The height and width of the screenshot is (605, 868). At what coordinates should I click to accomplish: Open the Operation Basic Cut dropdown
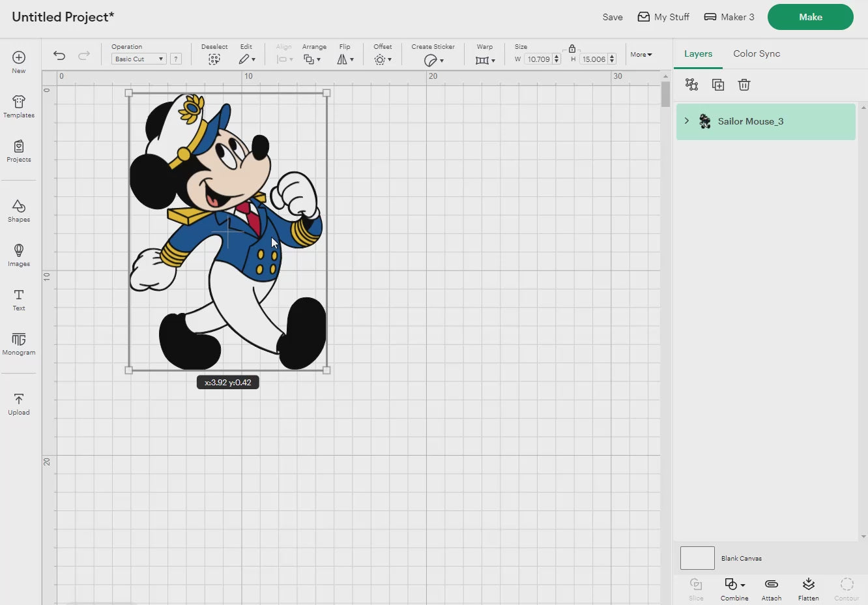139,59
